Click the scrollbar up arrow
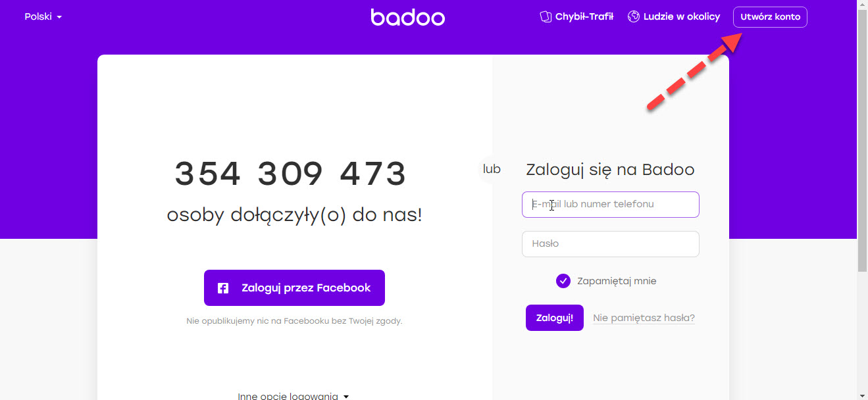 pos(863,5)
